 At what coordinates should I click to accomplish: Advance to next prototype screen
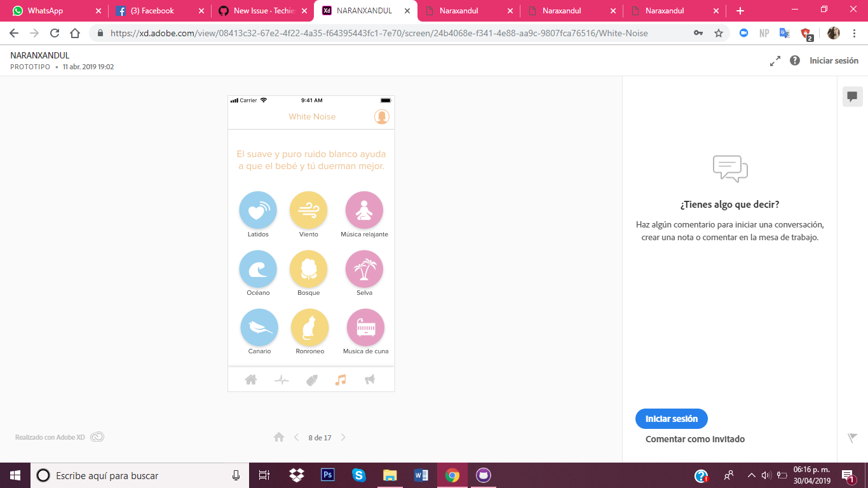pyautogui.click(x=343, y=437)
